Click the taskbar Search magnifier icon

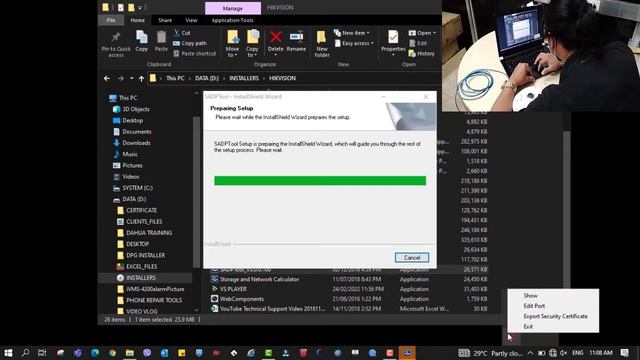[x=25, y=353]
